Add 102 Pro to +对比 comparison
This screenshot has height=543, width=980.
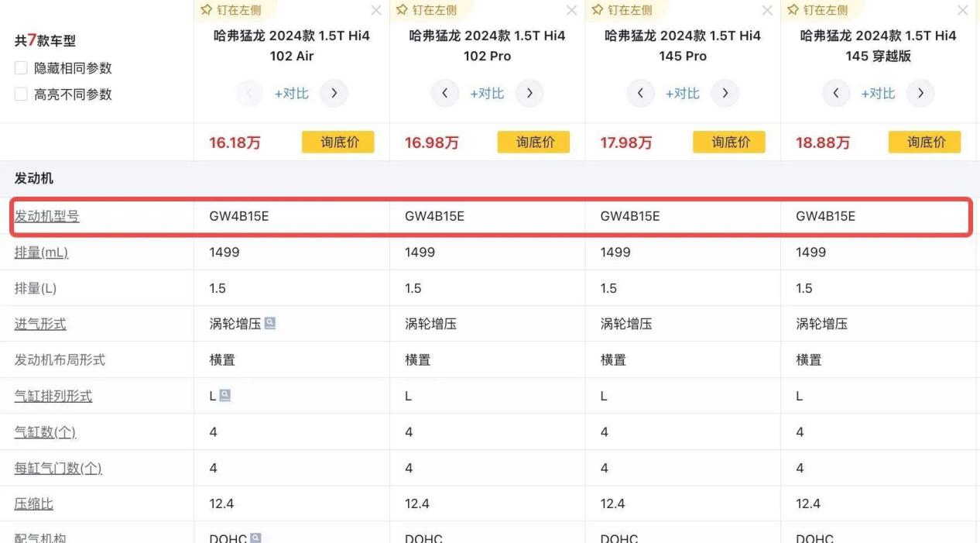pos(487,93)
